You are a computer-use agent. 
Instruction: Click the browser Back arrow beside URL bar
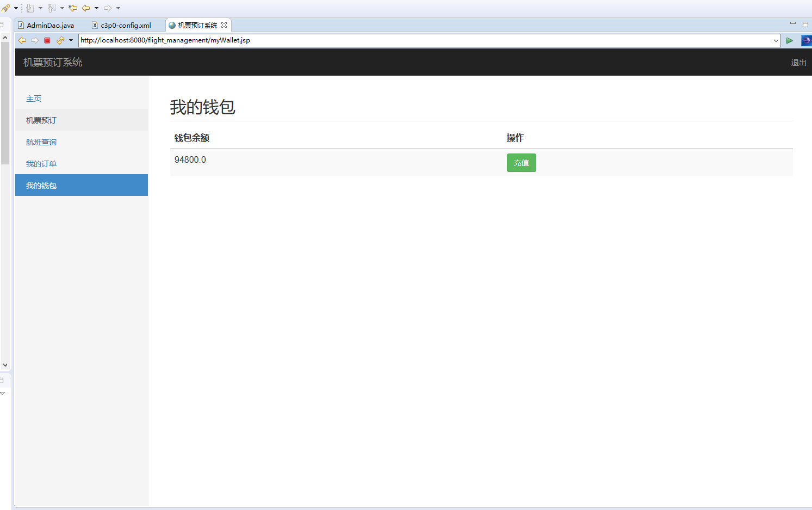pos(22,40)
